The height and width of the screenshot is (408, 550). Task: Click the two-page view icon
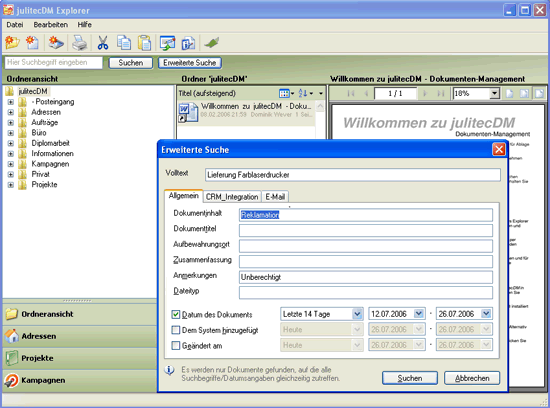524,93
